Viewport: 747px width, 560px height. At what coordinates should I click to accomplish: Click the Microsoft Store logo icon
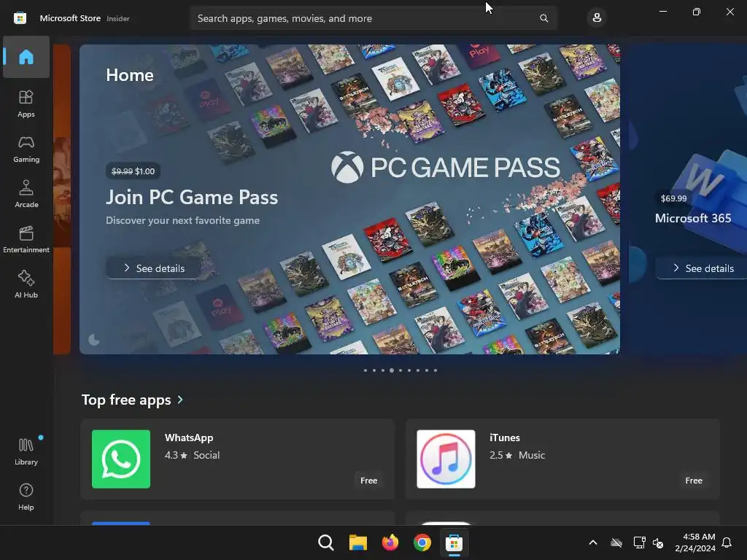click(x=20, y=18)
